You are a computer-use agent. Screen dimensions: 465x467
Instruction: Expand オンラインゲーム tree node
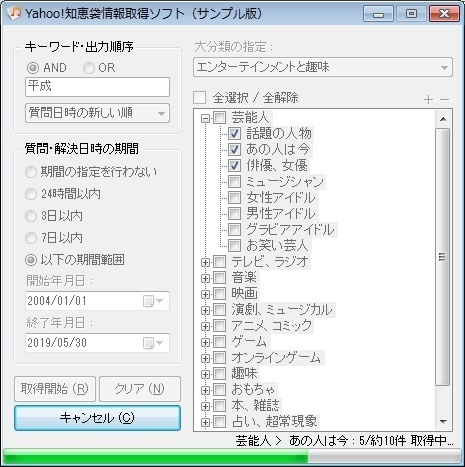point(205,358)
